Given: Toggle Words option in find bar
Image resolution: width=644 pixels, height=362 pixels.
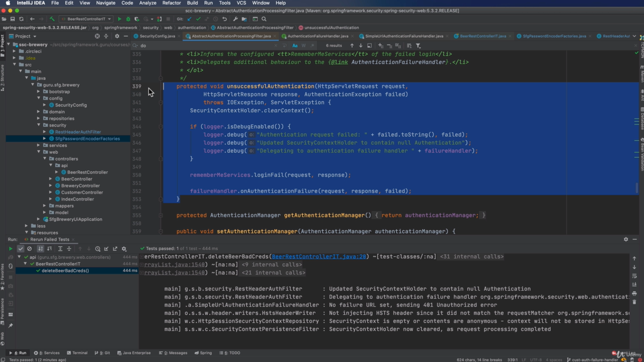Looking at the screenshot, I should [303, 46].
